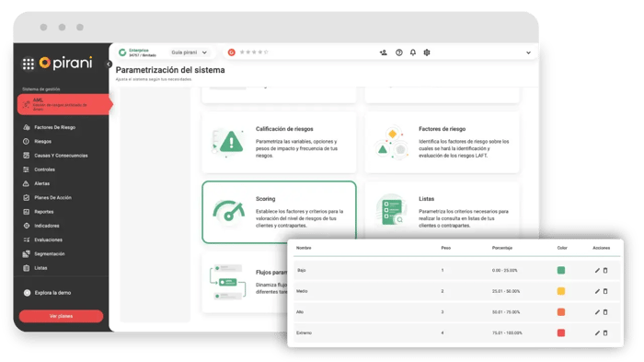This screenshot has height=362, width=644.
Task: Open the help question mark icon
Action: tap(398, 53)
